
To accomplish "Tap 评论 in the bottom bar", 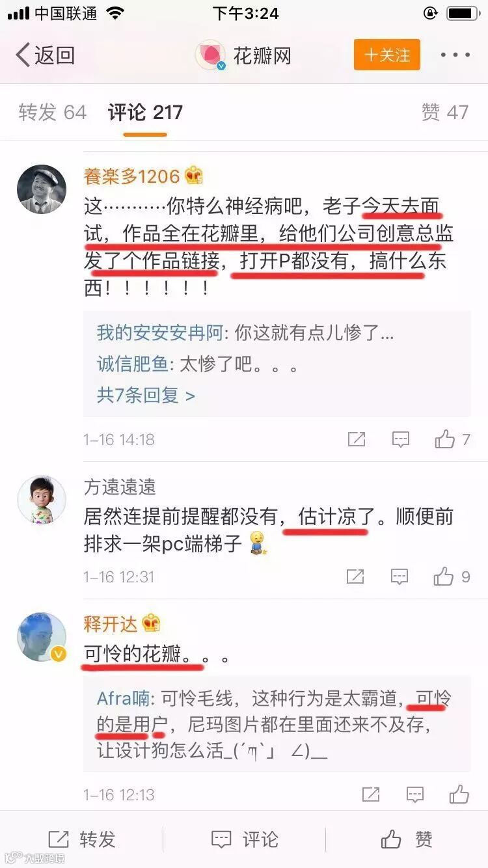I will pyautogui.click(x=245, y=839).
